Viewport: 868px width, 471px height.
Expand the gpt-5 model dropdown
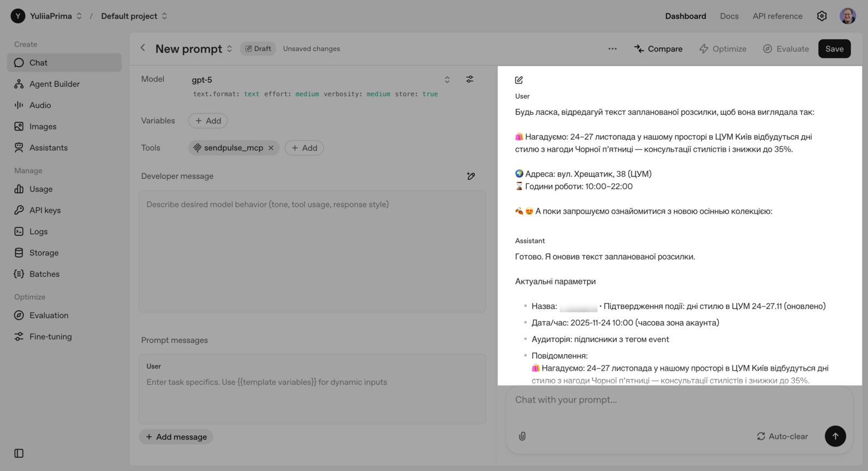tap(447, 80)
